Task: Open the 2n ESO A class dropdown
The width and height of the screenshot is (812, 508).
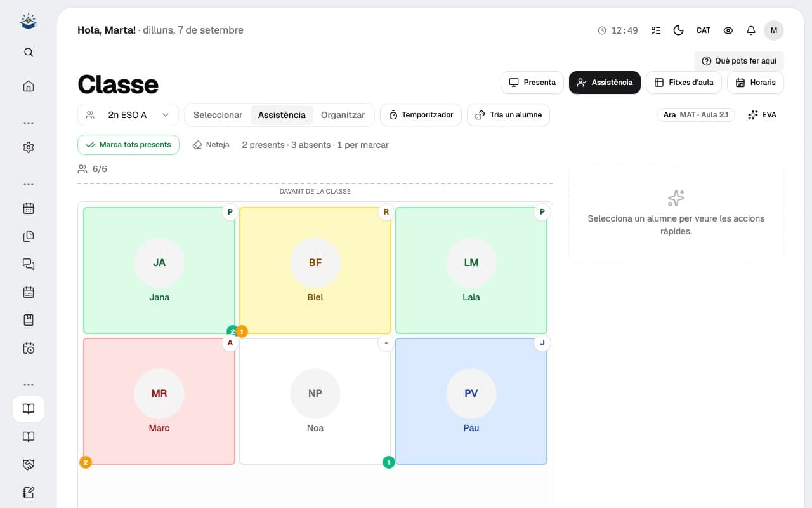Action: pyautogui.click(x=128, y=115)
